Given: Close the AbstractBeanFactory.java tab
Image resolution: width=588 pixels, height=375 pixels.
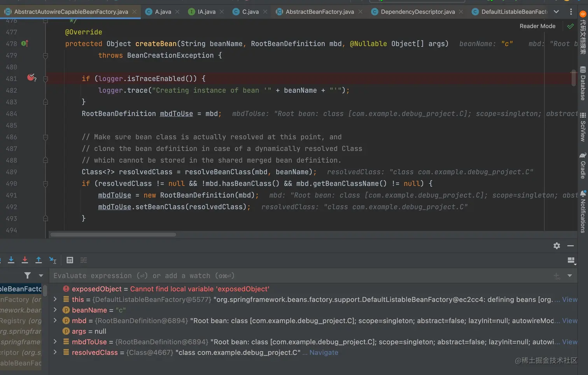Looking at the screenshot, I should [360, 12].
